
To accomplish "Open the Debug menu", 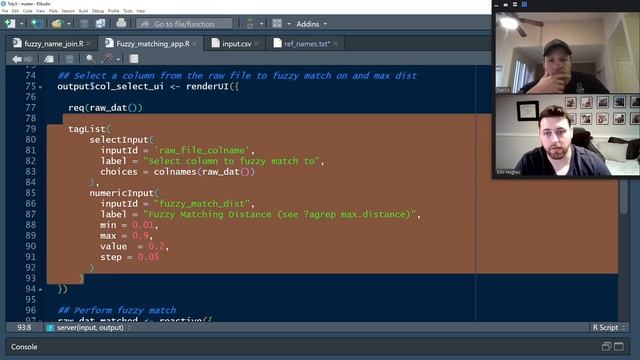I will 98,11.
